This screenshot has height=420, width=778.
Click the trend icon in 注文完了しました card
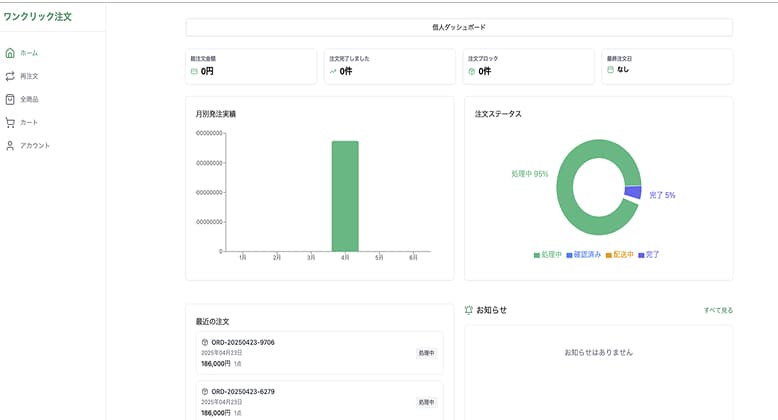[x=333, y=71]
